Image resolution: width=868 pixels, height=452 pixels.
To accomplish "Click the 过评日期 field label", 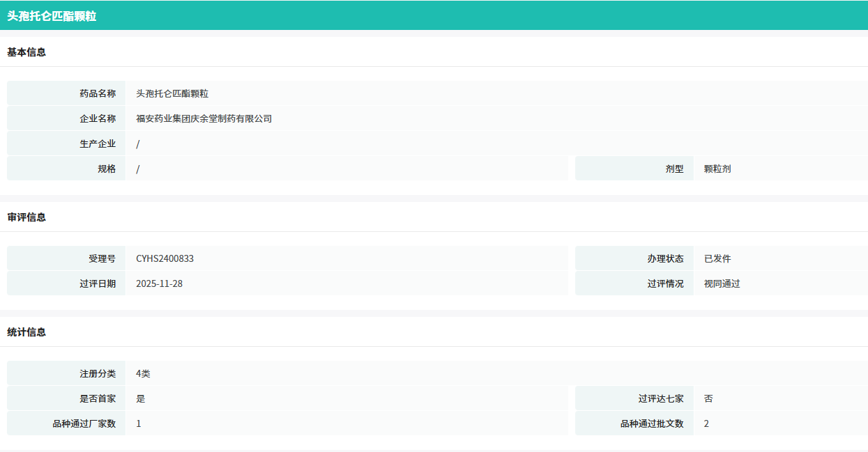I will pyautogui.click(x=98, y=283).
